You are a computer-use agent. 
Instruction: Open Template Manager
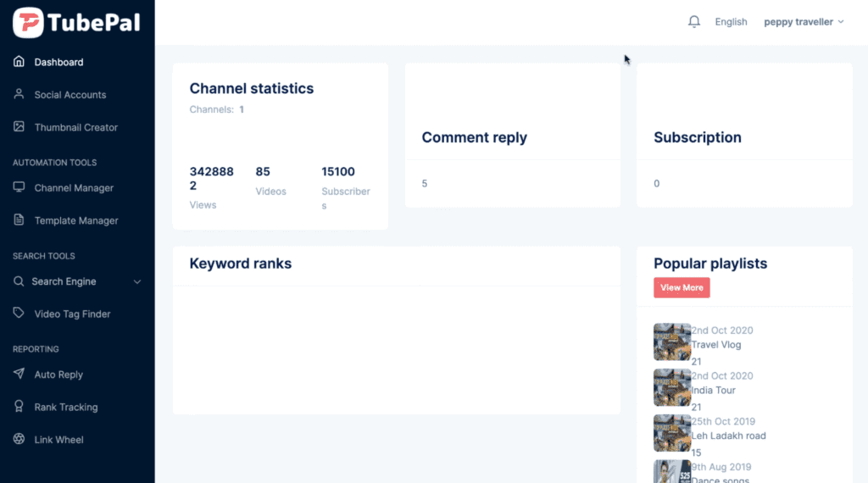pos(75,220)
